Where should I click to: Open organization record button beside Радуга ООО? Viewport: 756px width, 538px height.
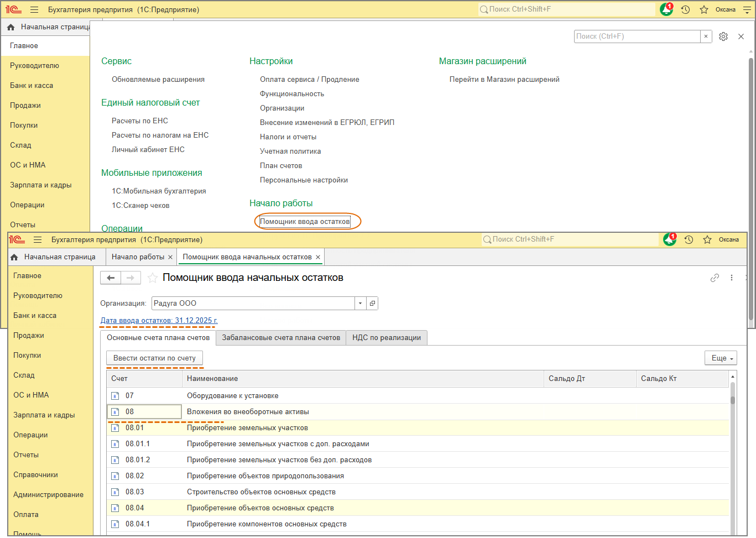point(372,303)
